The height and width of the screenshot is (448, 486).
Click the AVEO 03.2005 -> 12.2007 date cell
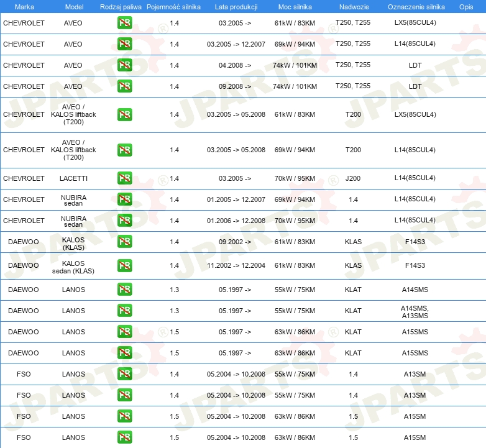[x=236, y=44]
